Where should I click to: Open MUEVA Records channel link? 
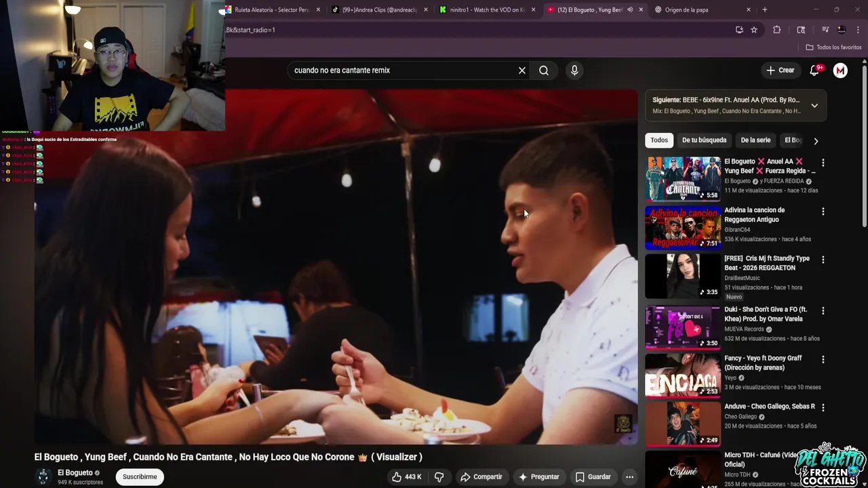744,329
